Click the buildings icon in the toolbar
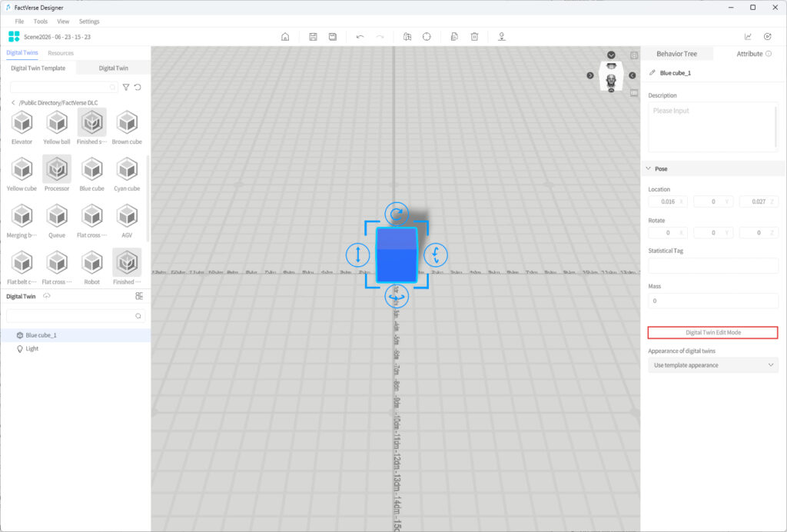Screen dimensions: 787x532 click(407, 37)
